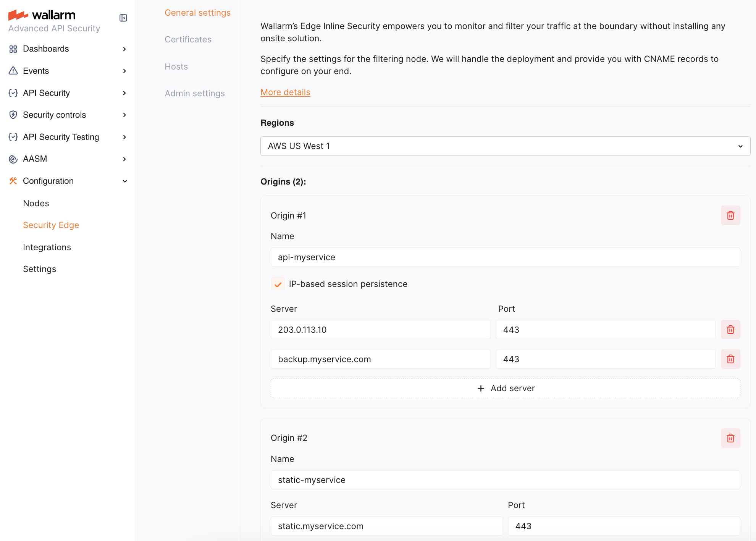Open the Nodes configuration page
Screen dimensions: 756x541
pyautogui.click(x=36, y=203)
